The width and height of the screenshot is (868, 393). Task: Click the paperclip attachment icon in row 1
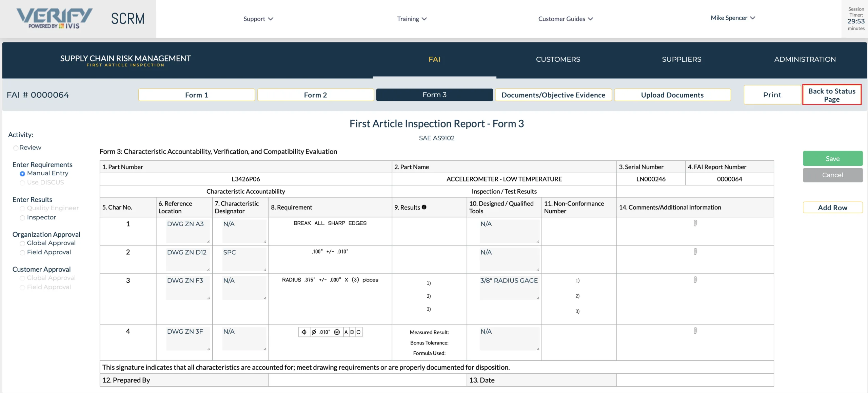coord(695,223)
